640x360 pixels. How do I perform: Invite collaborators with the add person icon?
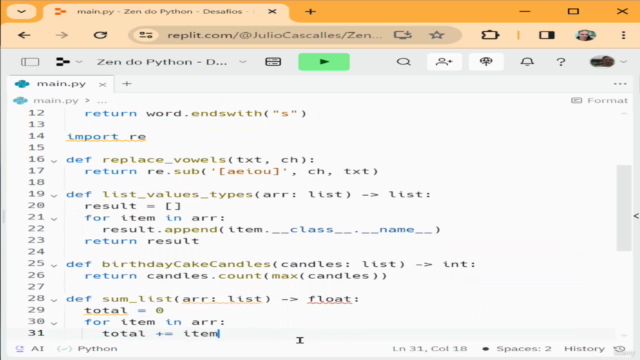coord(444,62)
